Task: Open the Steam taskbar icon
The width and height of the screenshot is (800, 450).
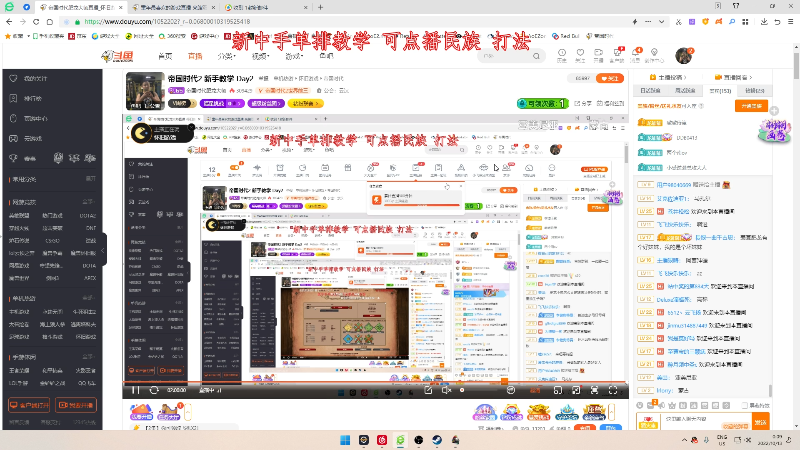Action: [437, 440]
